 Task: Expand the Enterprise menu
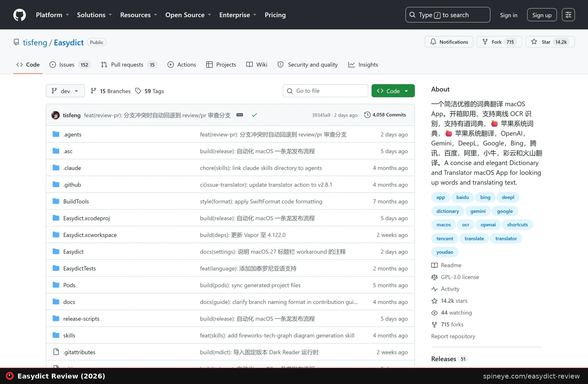coord(238,15)
